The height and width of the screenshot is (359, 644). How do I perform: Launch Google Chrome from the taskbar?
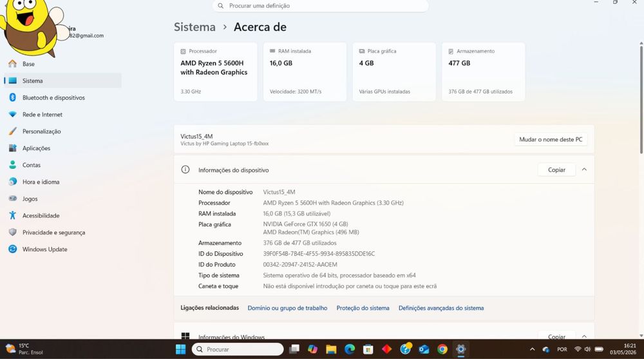[442, 349]
